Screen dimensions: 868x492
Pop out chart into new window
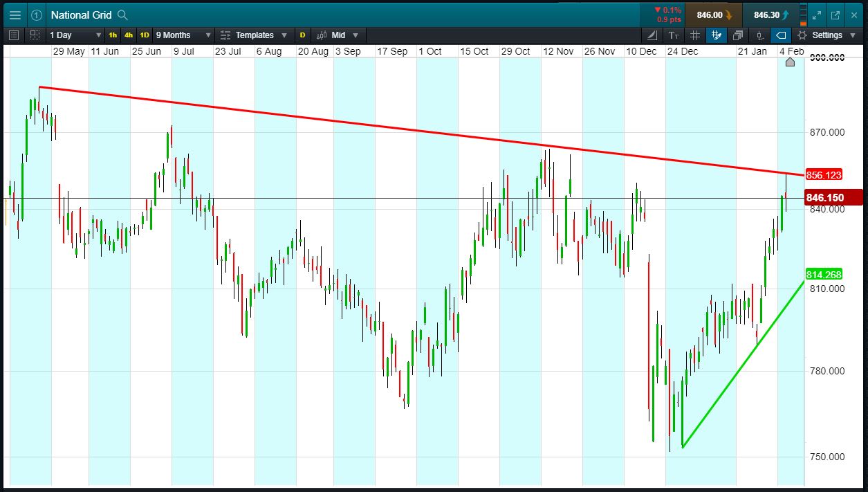point(835,15)
